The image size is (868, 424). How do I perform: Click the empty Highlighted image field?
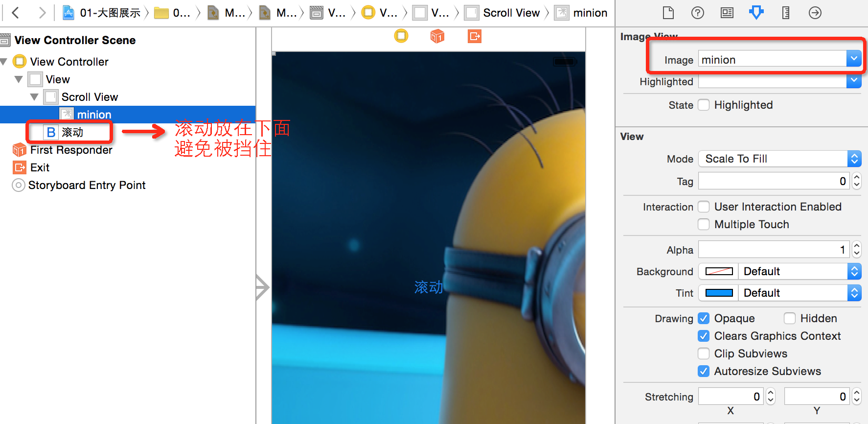[773, 81]
